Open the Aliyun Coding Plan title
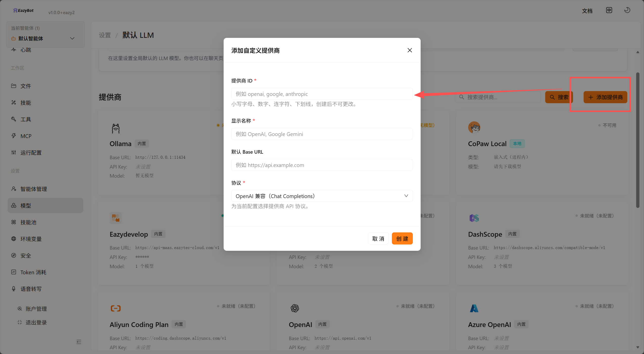This screenshot has width=644, height=354. [139, 324]
